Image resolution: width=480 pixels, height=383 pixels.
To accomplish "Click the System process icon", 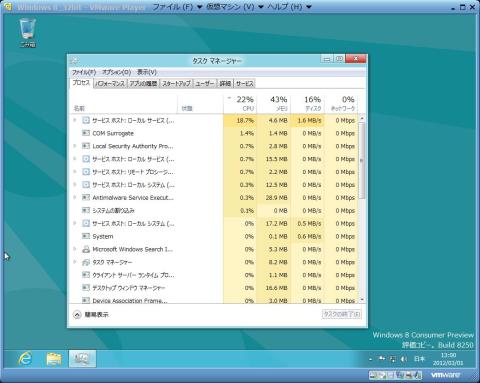I will [86, 236].
